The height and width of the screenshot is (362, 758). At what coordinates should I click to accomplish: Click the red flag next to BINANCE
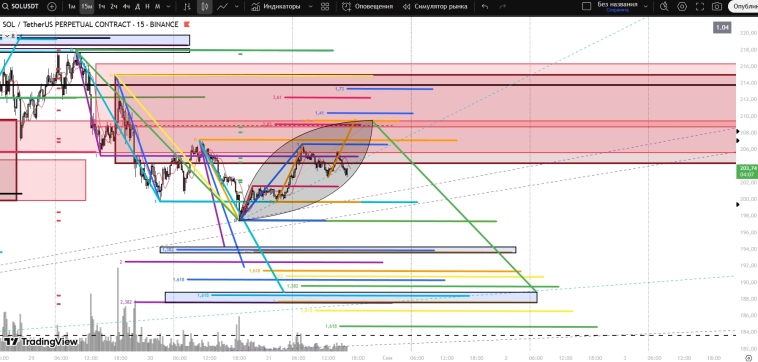pos(187,24)
